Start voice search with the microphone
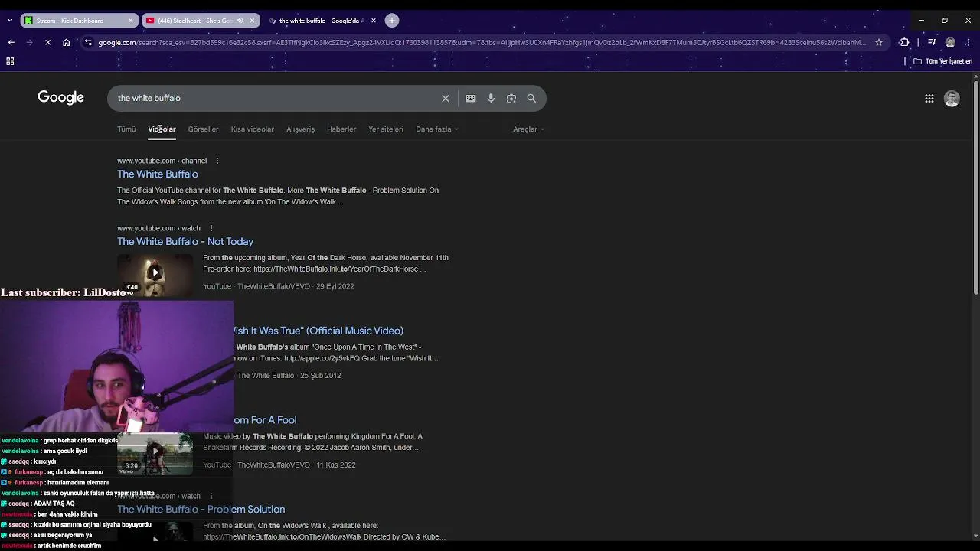980x551 pixels. (x=491, y=98)
